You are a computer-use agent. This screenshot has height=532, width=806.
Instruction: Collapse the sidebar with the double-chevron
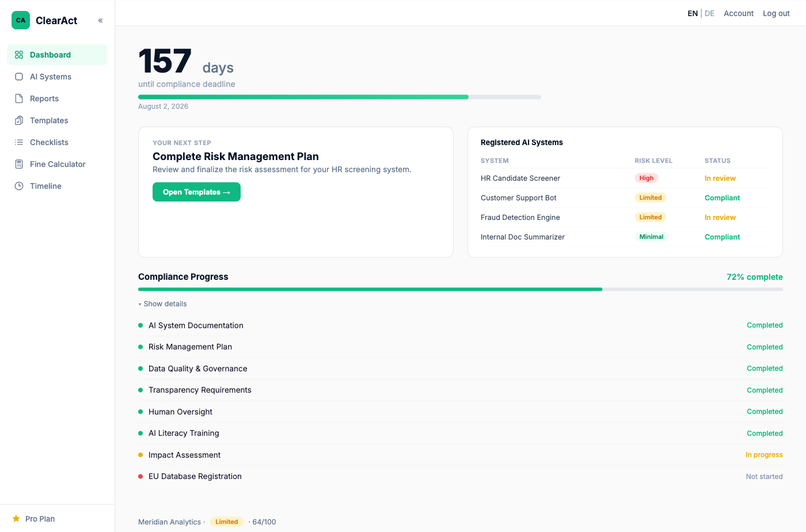[x=100, y=20]
